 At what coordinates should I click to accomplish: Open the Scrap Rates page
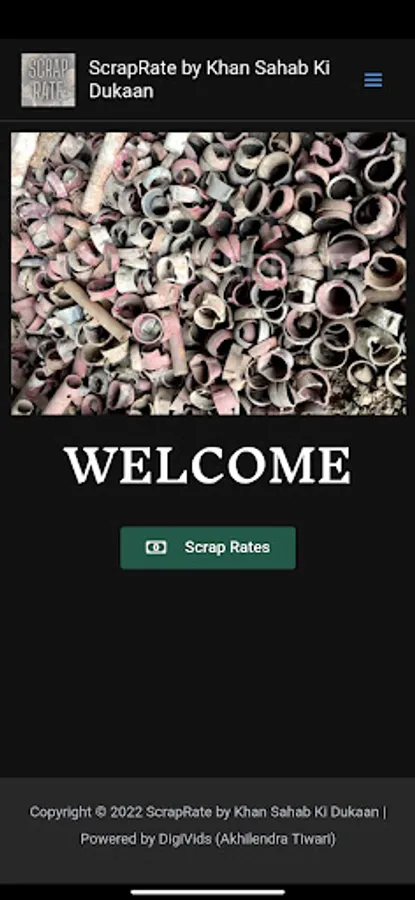(208, 548)
